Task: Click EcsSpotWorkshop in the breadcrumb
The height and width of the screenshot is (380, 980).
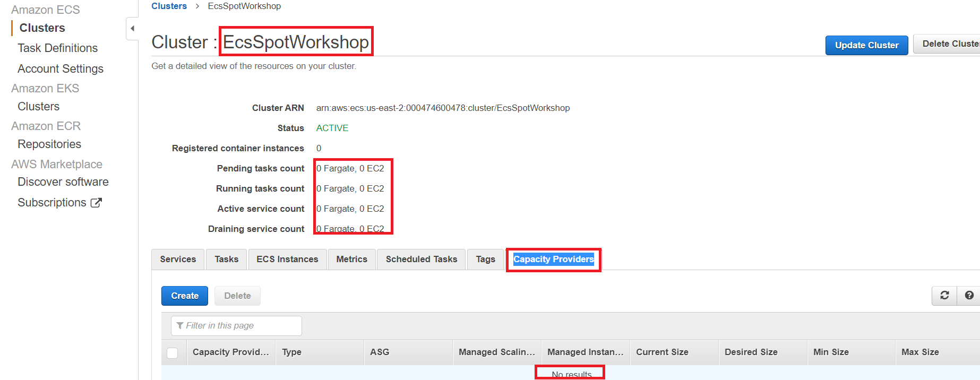Action: click(244, 6)
